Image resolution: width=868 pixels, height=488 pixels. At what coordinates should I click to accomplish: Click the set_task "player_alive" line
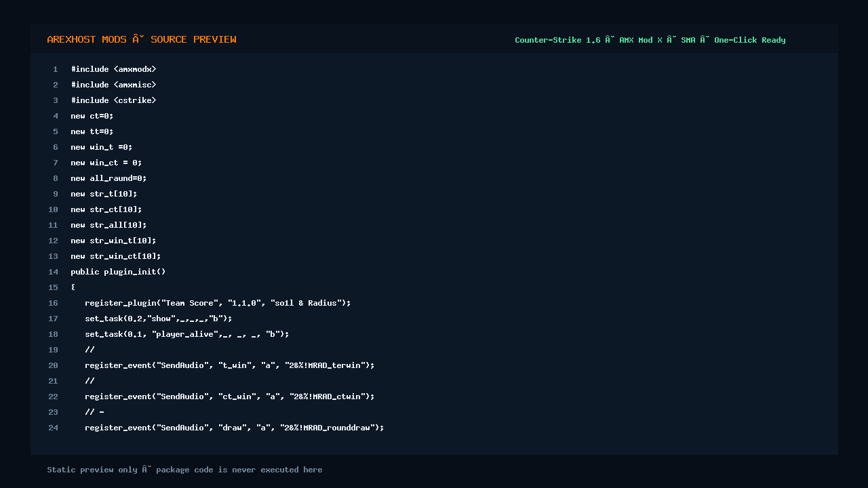(187, 334)
